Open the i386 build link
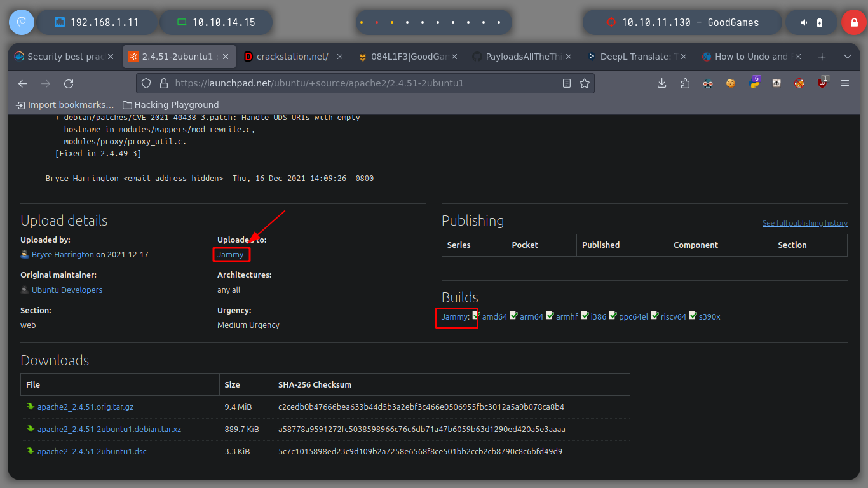The width and height of the screenshot is (868, 488). click(x=599, y=316)
